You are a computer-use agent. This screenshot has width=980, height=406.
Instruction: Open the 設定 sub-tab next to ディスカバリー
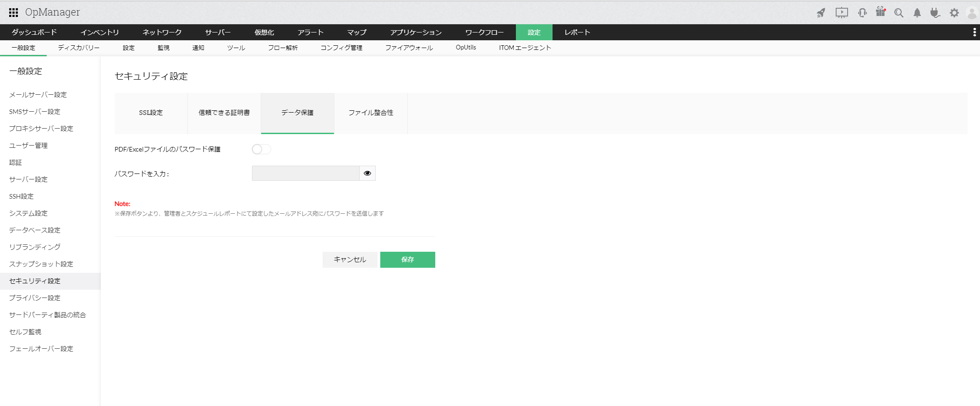pyautogui.click(x=129, y=48)
